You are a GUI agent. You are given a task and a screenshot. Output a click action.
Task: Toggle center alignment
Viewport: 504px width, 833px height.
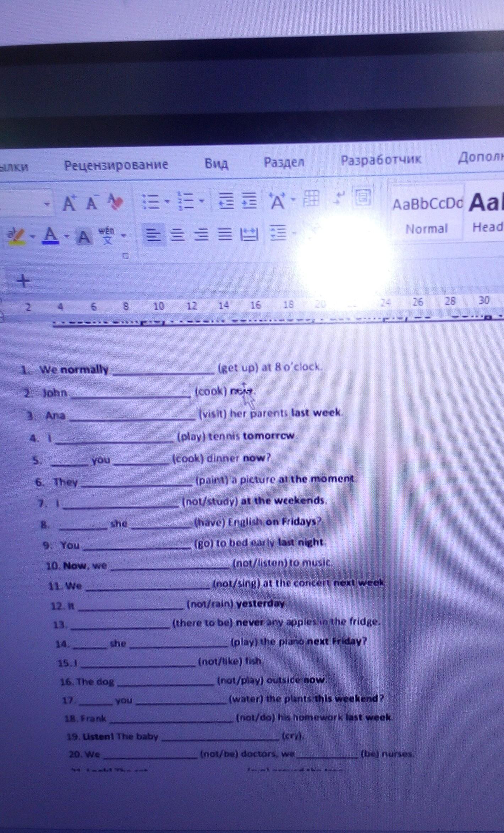[178, 234]
